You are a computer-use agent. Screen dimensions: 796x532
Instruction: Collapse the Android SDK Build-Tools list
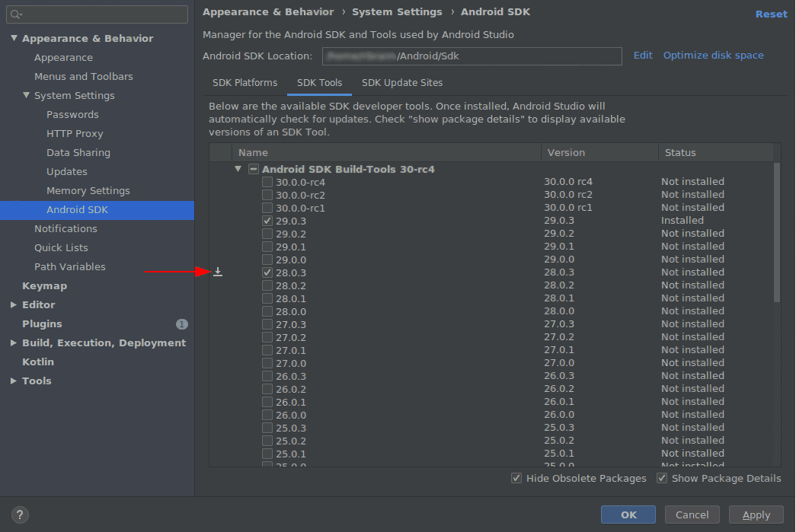click(x=238, y=169)
